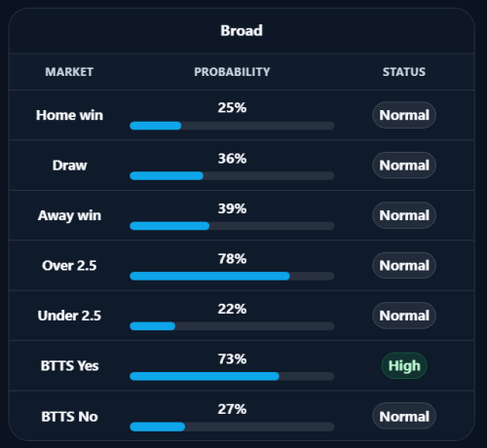Viewport: 487px width, 448px height.
Task: Click Normal status badge for Home win
Action: click(404, 115)
